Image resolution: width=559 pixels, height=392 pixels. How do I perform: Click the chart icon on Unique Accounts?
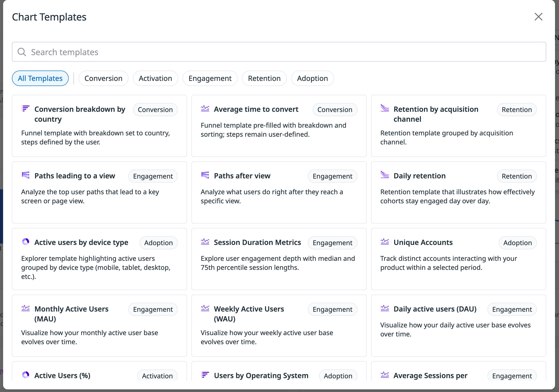click(385, 242)
